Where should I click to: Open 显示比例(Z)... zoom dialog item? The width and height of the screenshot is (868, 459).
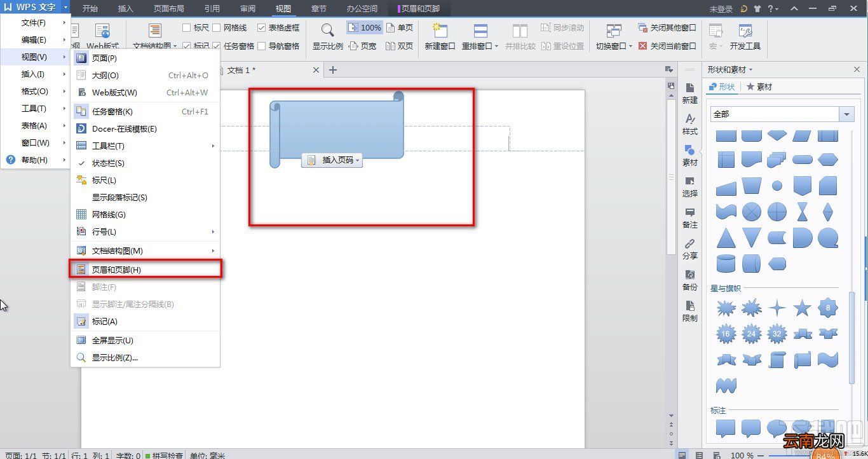click(x=145, y=358)
